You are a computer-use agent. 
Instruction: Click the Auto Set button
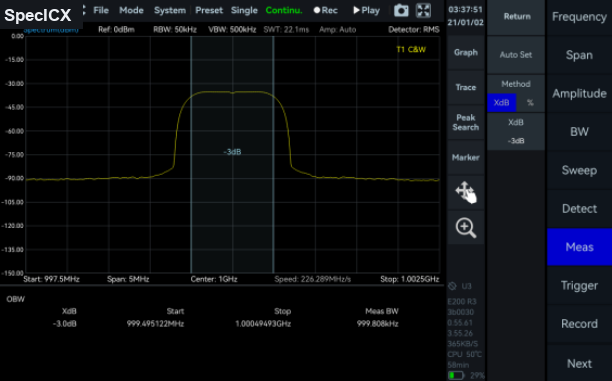(516, 55)
